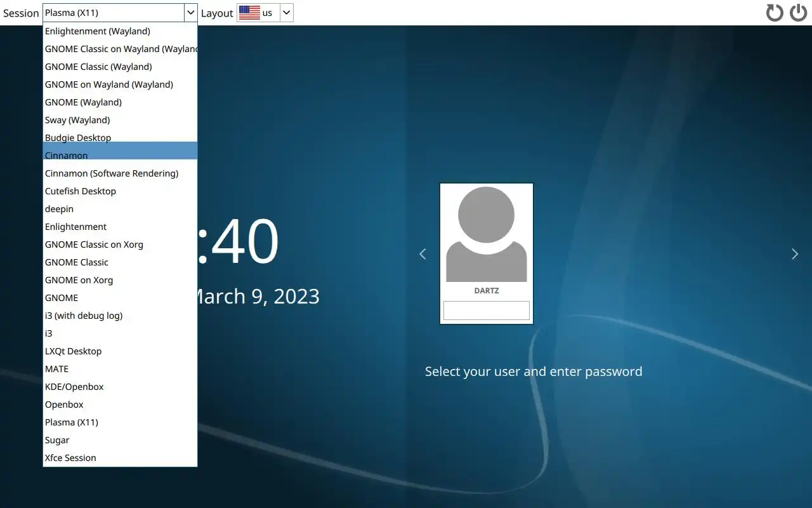Click the DARTZ username label

[x=487, y=291]
